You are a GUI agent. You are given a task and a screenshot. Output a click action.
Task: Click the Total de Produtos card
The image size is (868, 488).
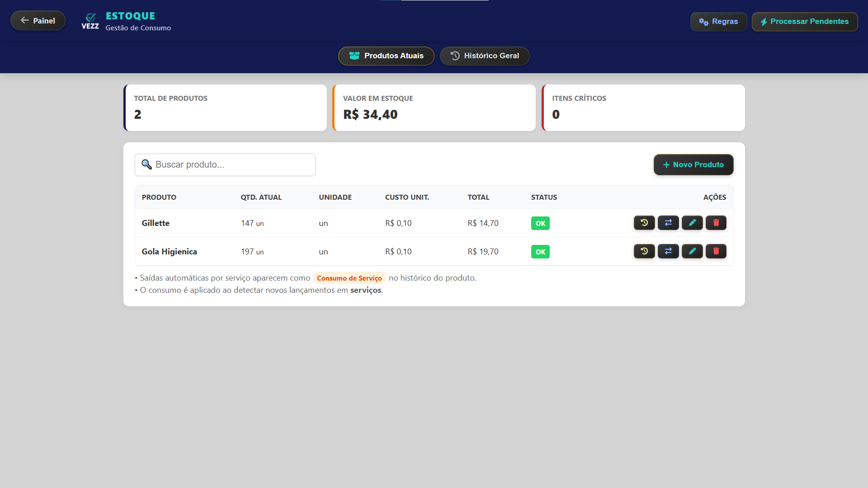pos(225,108)
